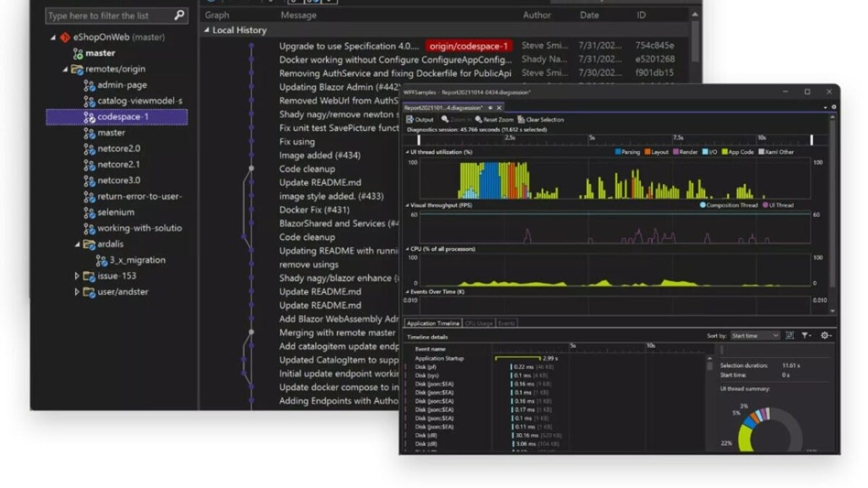Viewport: 868px width, 488px height.
Task: Click the Author column header
Action: (x=537, y=15)
